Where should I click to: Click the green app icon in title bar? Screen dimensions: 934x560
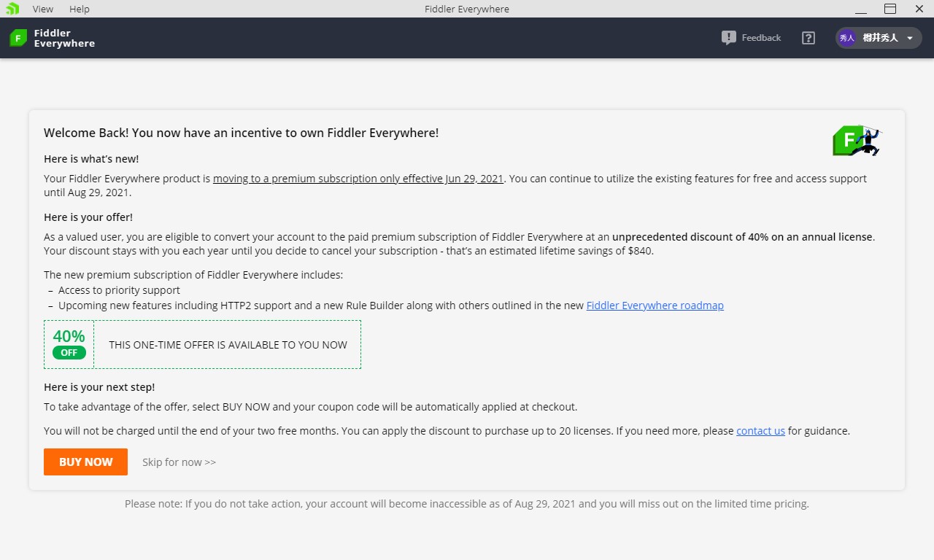(x=12, y=9)
